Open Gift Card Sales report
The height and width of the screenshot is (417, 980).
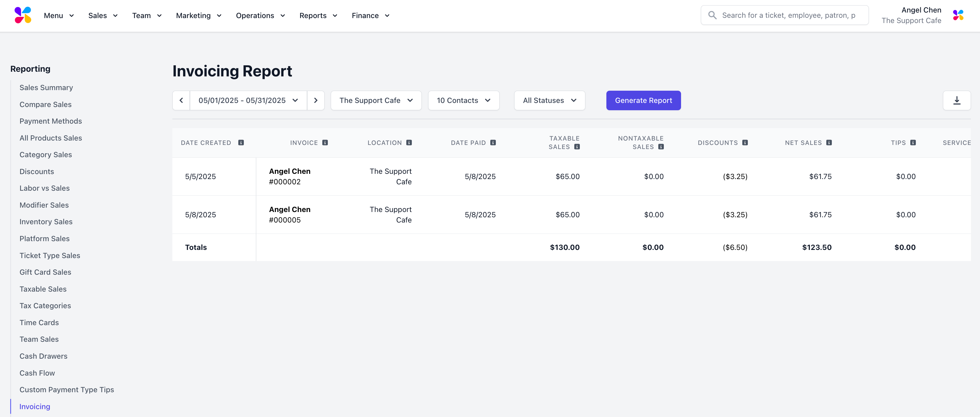click(45, 272)
